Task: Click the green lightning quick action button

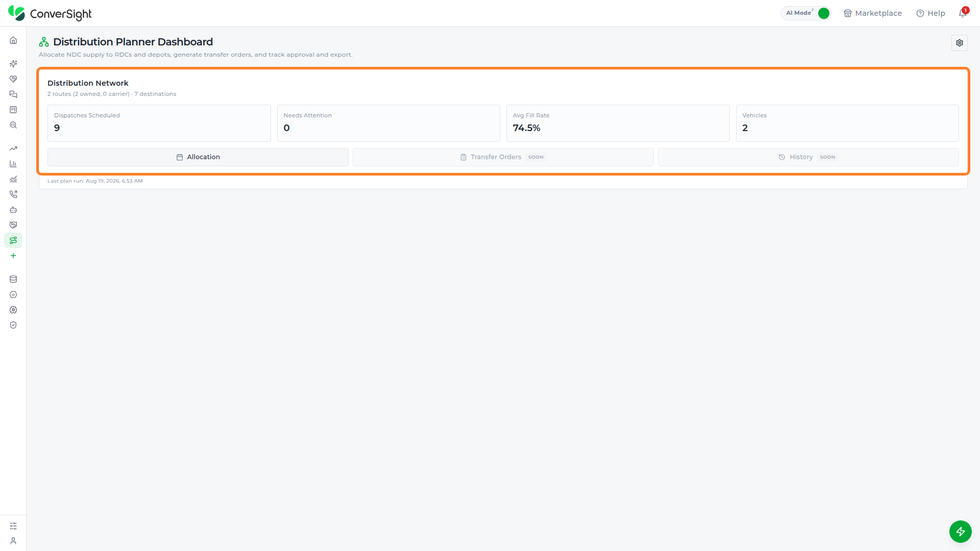Action: [960, 532]
